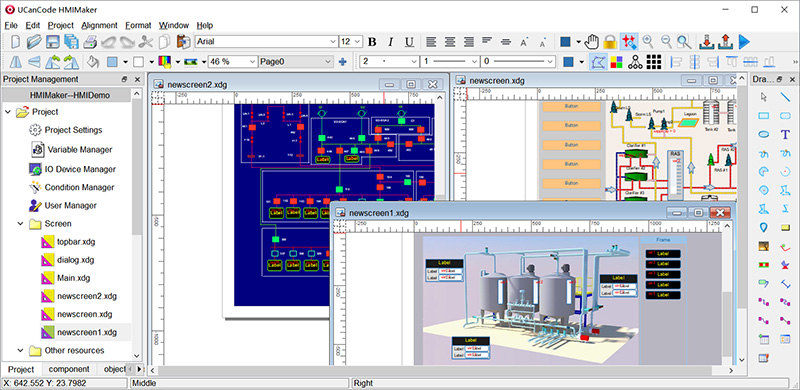Select topbar.xdg in Screen list
Image resolution: width=800 pixels, height=390 pixels.
76,241
